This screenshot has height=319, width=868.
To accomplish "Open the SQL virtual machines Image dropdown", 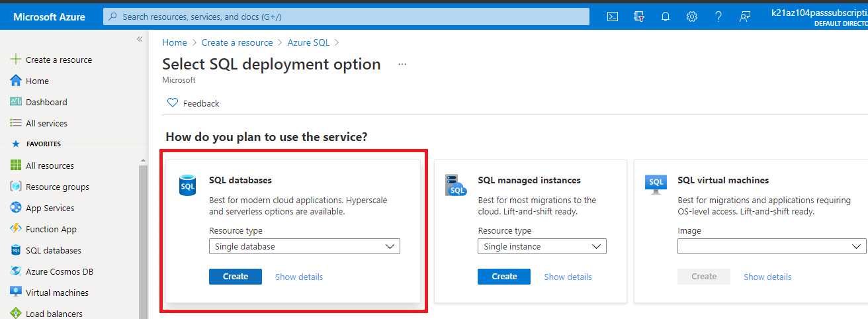I will [x=771, y=246].
